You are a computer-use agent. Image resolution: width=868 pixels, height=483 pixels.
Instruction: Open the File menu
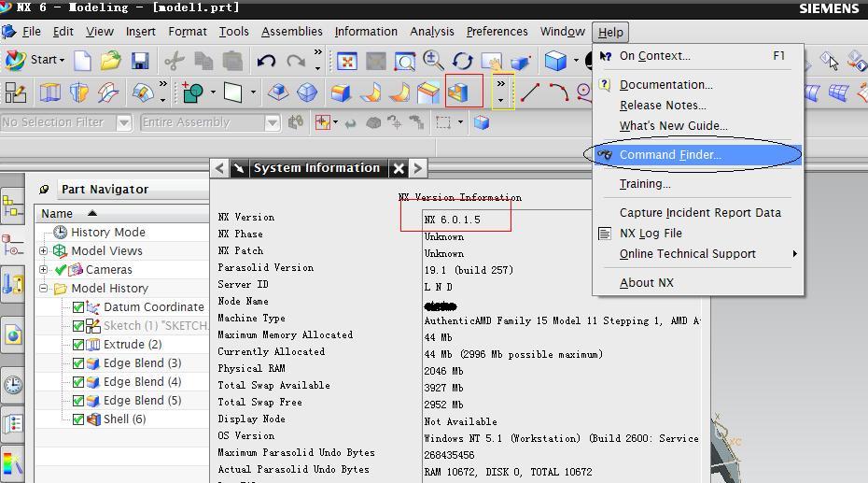click(x=32, y=32)
